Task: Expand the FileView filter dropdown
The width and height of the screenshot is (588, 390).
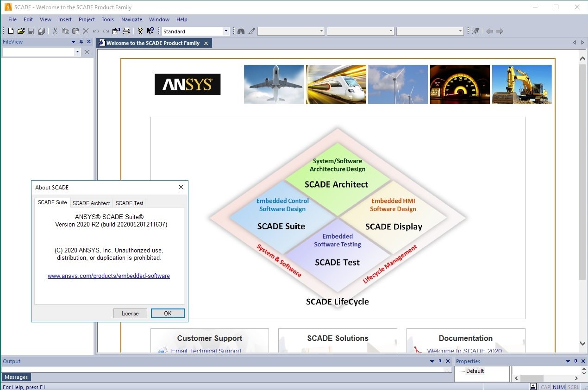Action: click(x=77, y=52)
